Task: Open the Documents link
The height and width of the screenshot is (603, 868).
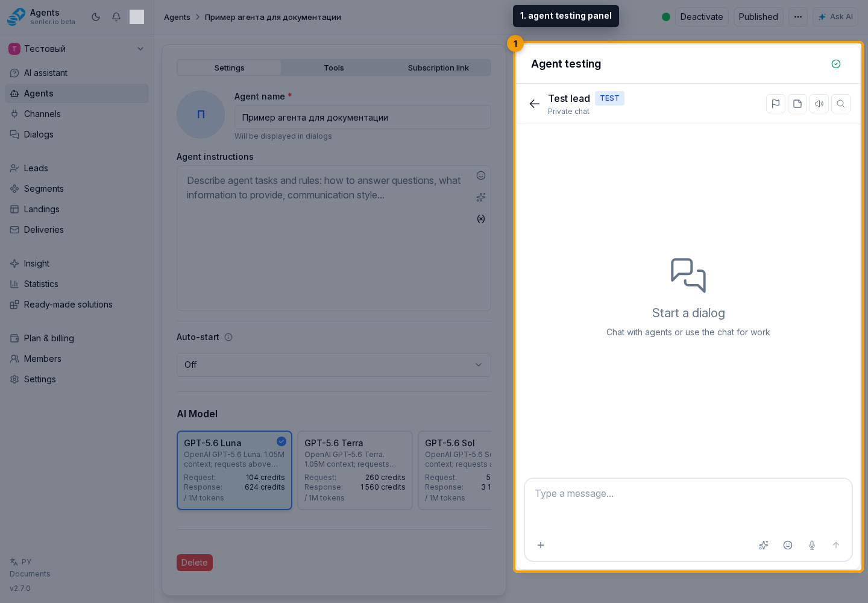Action: pos(30,574)
